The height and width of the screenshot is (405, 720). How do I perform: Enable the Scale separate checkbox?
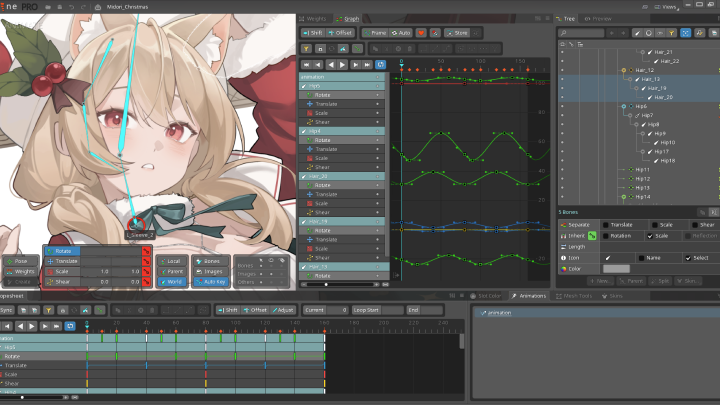click(x=655, y=225)
